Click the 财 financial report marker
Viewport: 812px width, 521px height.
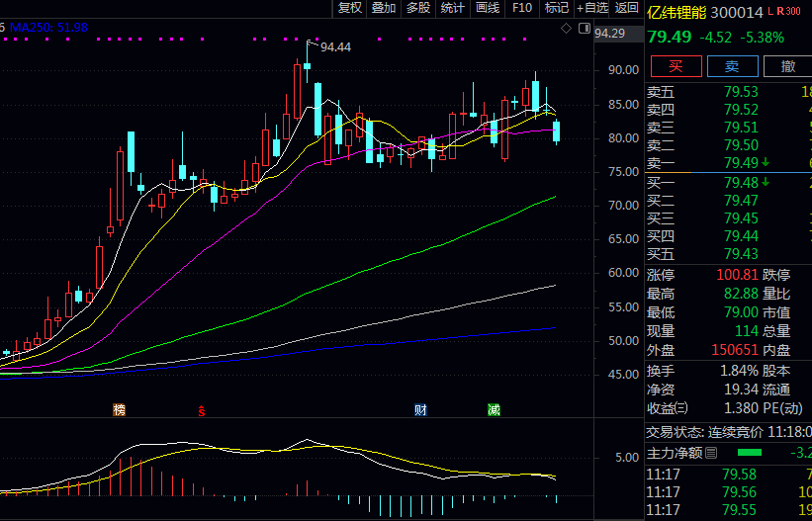click(x=420, y=410)
